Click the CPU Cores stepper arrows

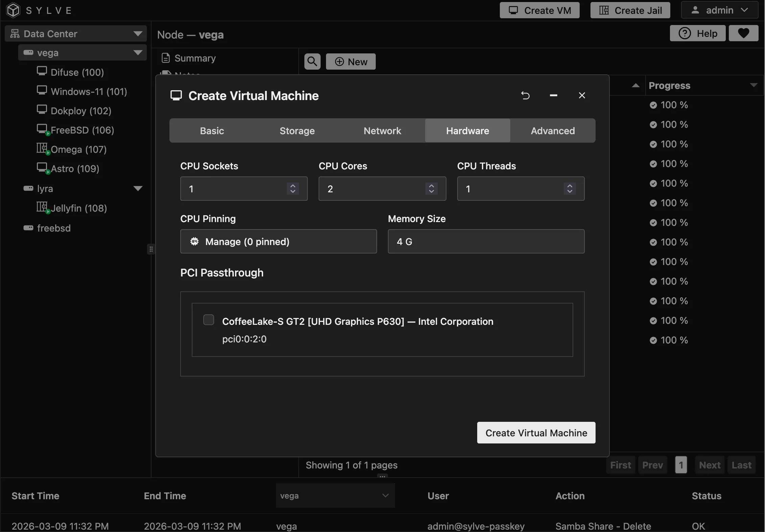tap(431, 189)
